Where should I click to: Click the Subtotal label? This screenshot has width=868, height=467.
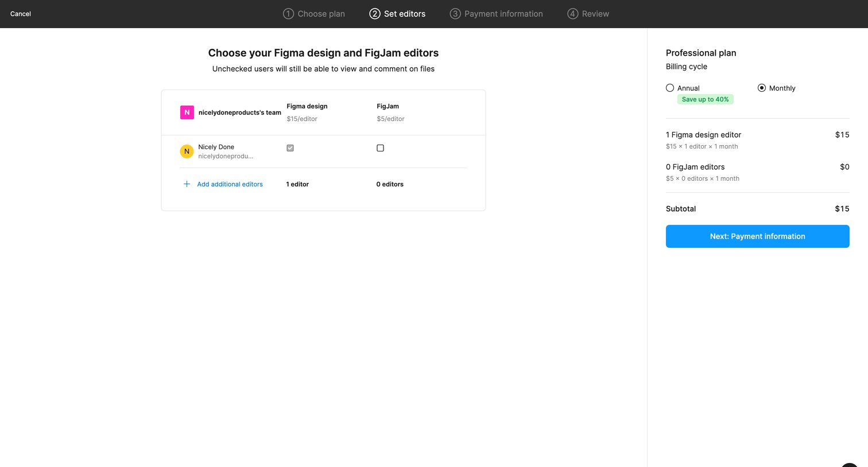click(x=681, y=209)
